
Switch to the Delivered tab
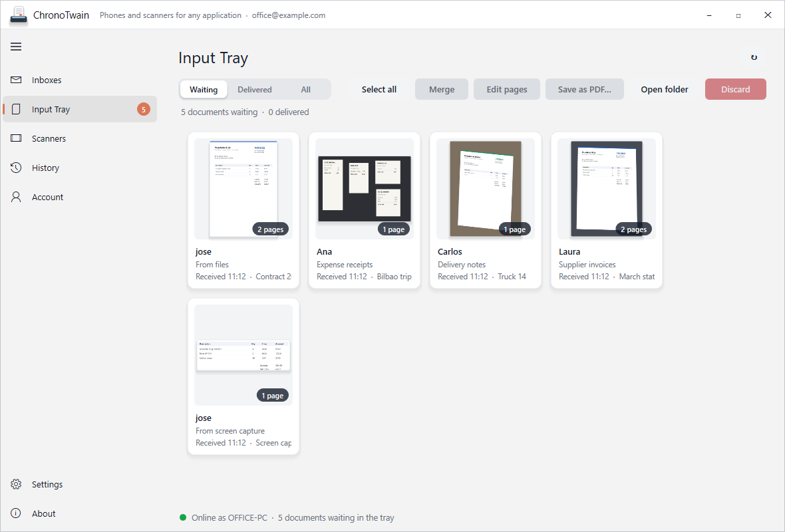pos(254,90)
